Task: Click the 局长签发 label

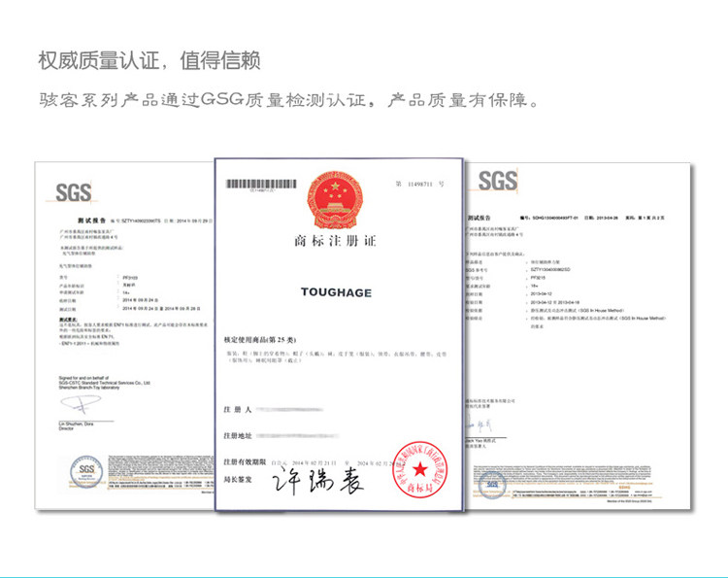Action: [x=237, y=479]
